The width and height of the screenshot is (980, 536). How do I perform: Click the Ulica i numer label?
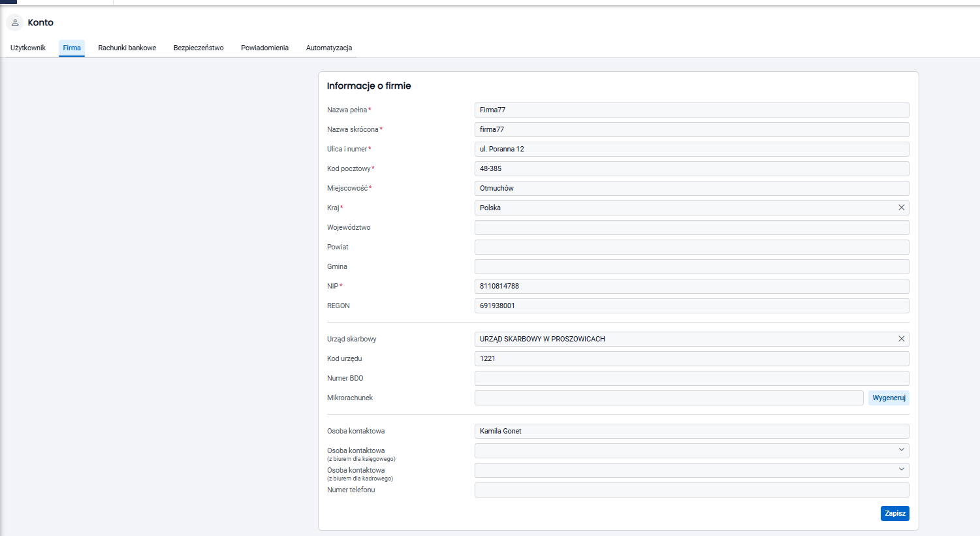click(x=347, y=149)
